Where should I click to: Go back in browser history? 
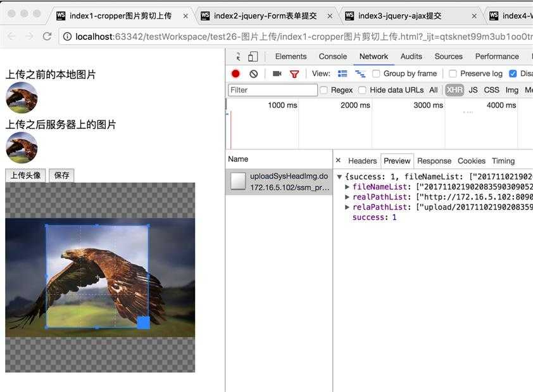[11, 36]
